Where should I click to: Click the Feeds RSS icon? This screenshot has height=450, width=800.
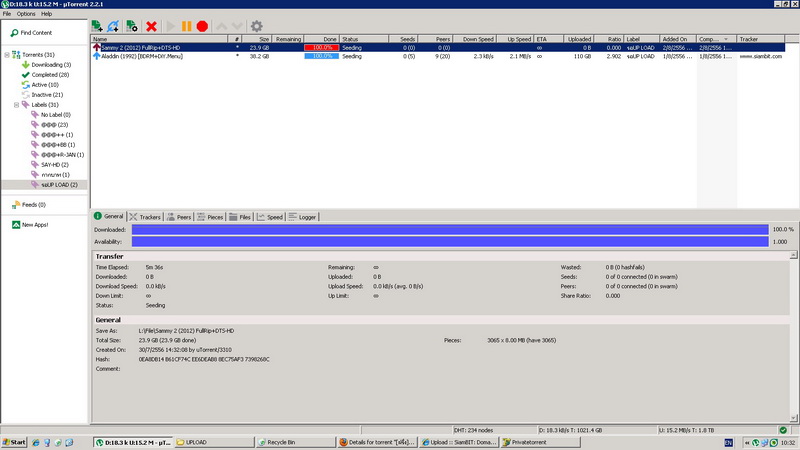[16, 205]
